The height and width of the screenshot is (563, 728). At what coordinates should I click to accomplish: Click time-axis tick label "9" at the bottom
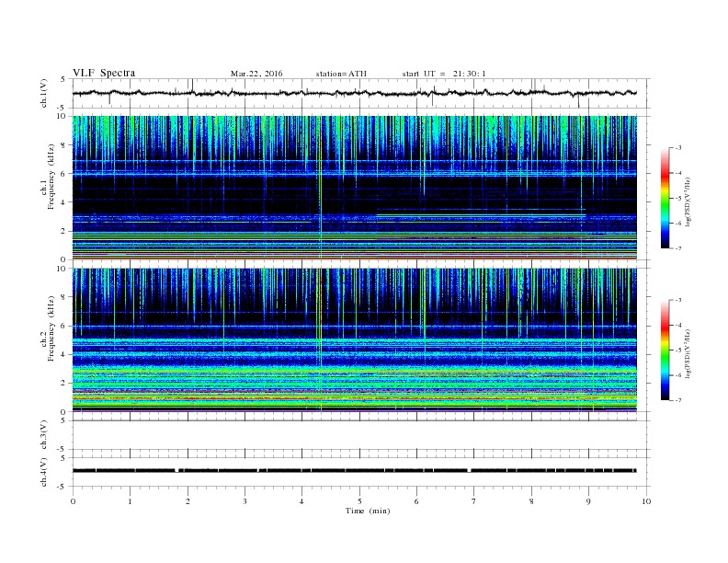[588, 501]
